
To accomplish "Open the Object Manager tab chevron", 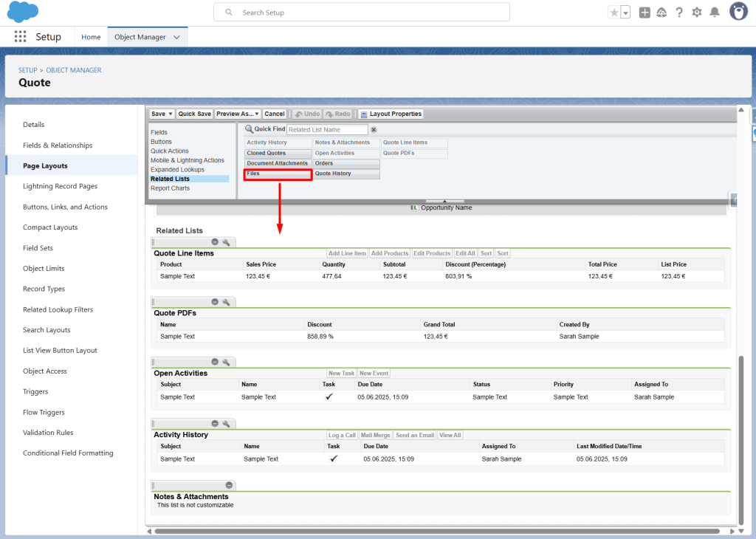I will (x=176, y=37).
